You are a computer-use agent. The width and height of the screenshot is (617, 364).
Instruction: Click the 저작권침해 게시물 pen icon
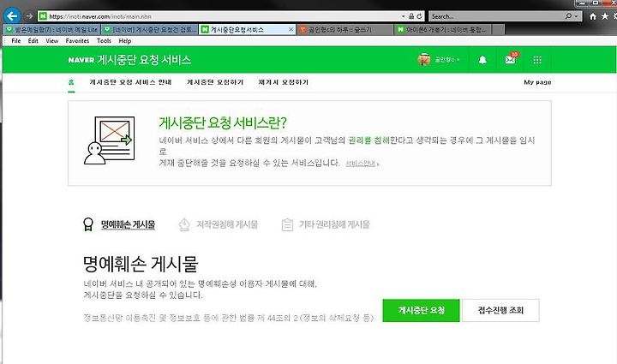(184, 225)
